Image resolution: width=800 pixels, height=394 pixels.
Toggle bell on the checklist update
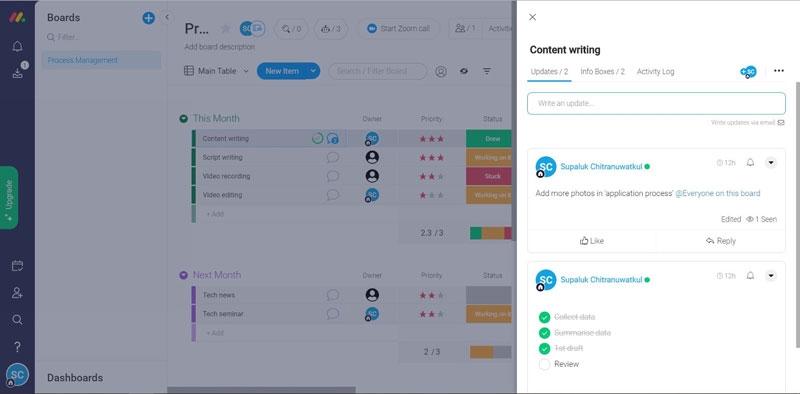tap(750, 276)
